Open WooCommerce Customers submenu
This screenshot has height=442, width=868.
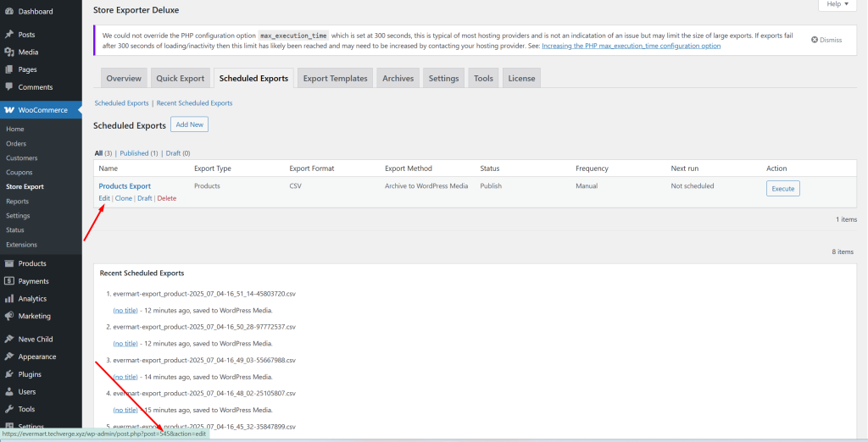pos(21,157)
